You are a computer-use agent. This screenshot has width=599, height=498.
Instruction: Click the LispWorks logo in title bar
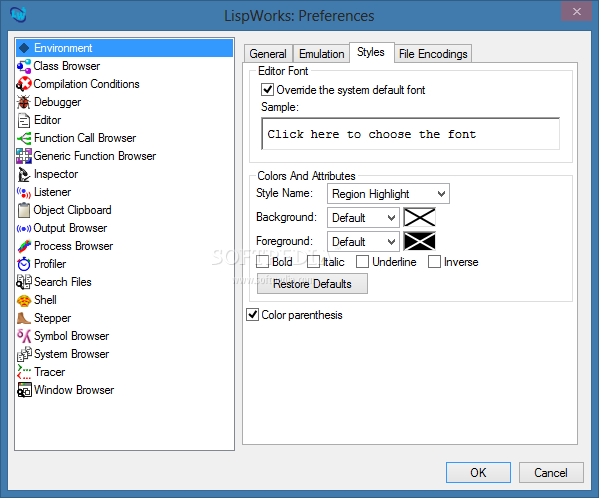coord(18,15)
